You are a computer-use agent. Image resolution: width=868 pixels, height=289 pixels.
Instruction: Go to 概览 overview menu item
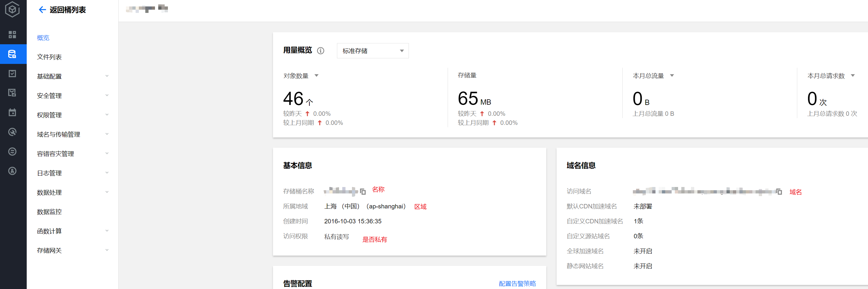tap(43, 38)
